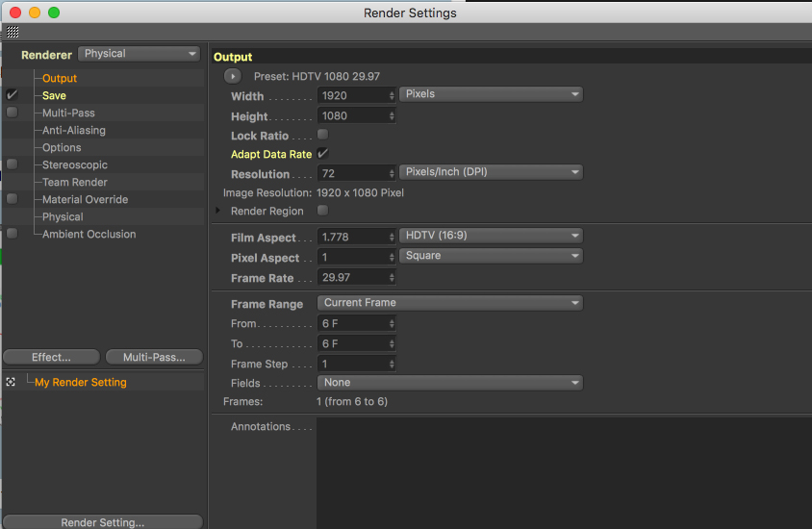Click the Height field showing 1080
Image resolution: width=812 pixels, height=529 pixels.
click(356, 116)
